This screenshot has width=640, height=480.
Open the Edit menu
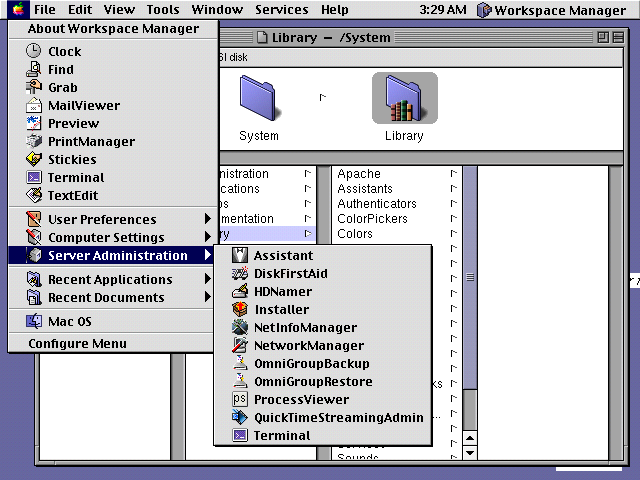80,9
